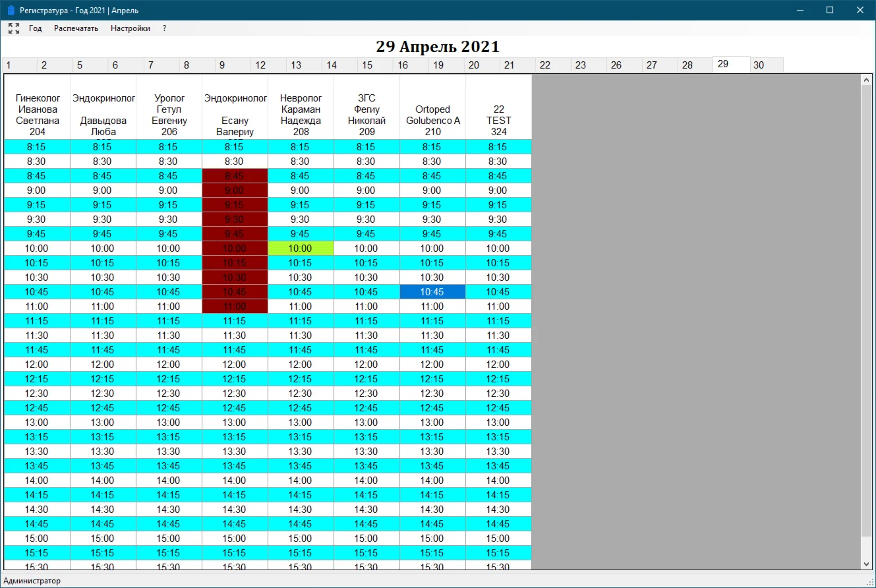Switch to day tab 28
This screenshot has height=588, width=876.
pos(695,65)
